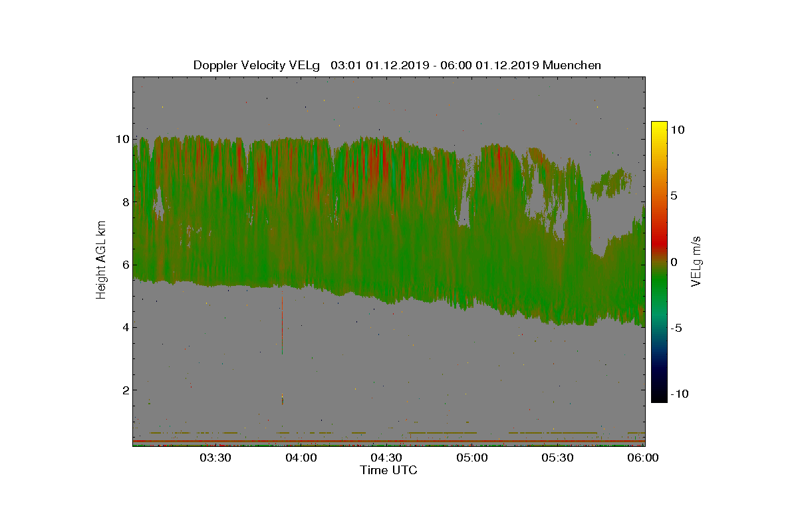Click the 04:00 time tick label

(301, 458)
